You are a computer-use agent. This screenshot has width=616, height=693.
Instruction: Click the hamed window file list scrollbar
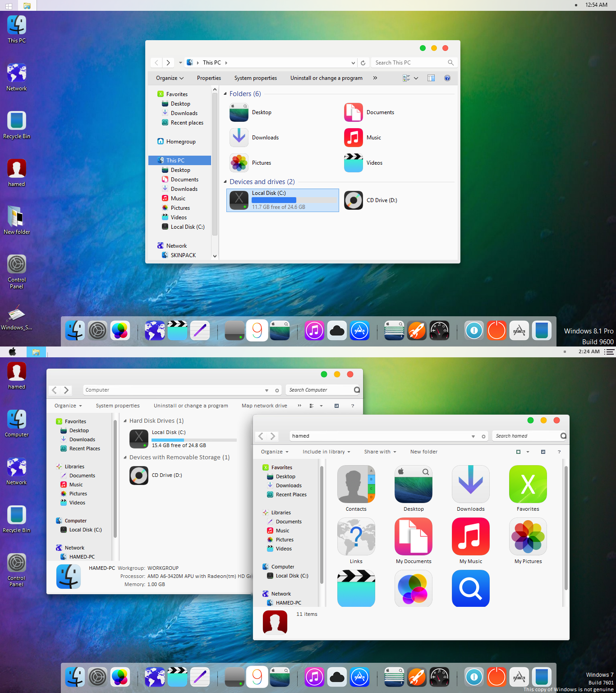point(565,528)
